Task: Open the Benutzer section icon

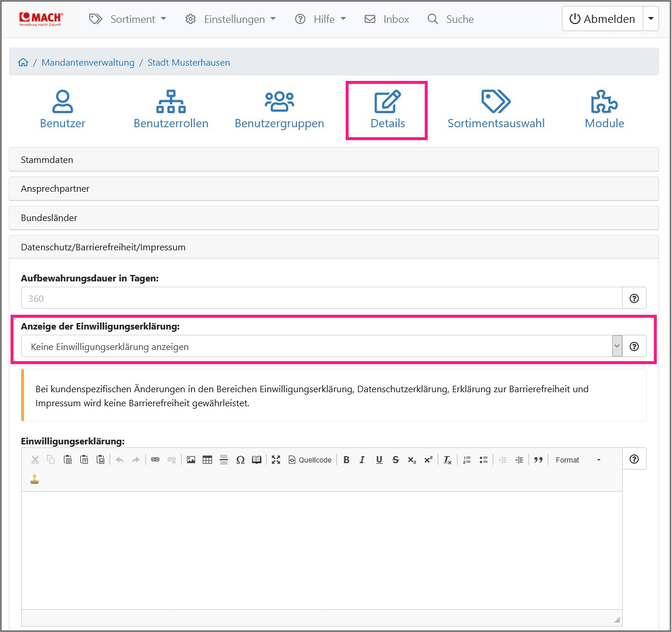Action: coord(63,101)
